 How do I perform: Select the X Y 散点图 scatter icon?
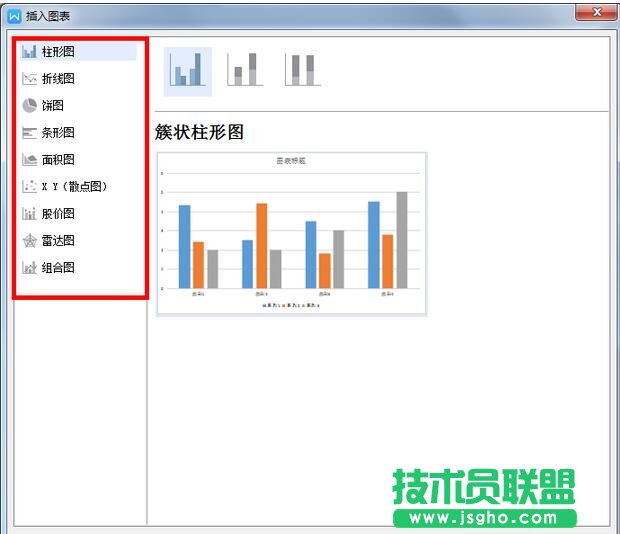click(x=29, y=187)
